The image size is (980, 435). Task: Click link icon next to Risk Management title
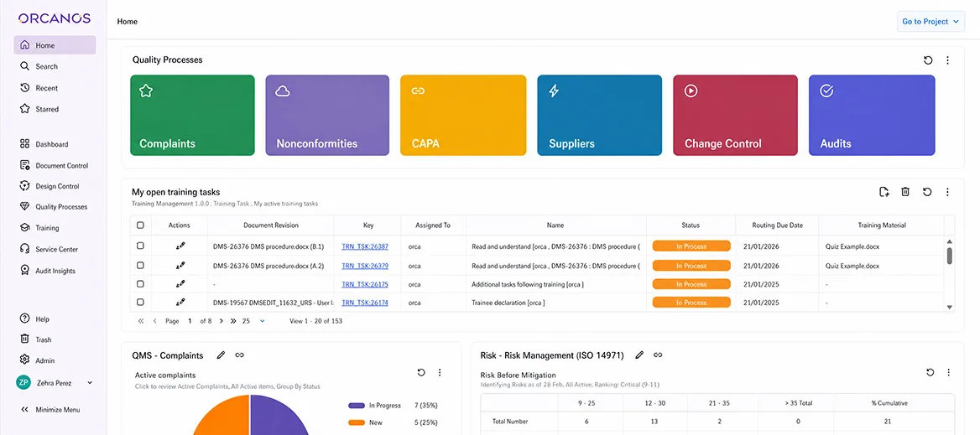click(658, 355)
